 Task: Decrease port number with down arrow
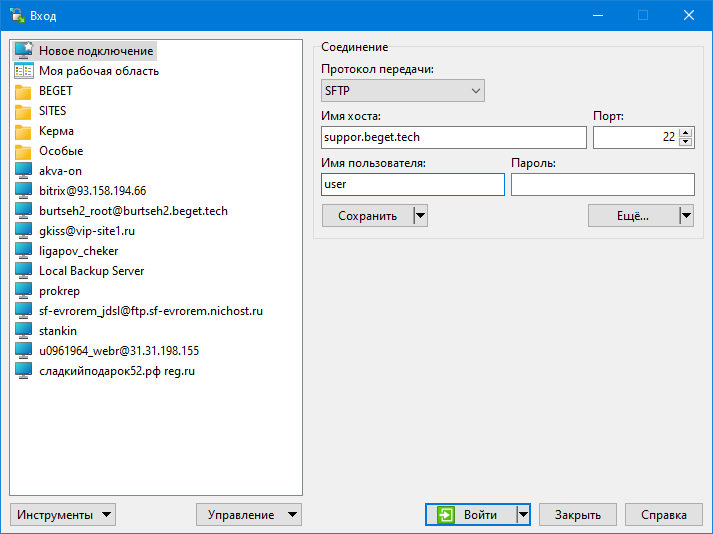pos(685,142)
